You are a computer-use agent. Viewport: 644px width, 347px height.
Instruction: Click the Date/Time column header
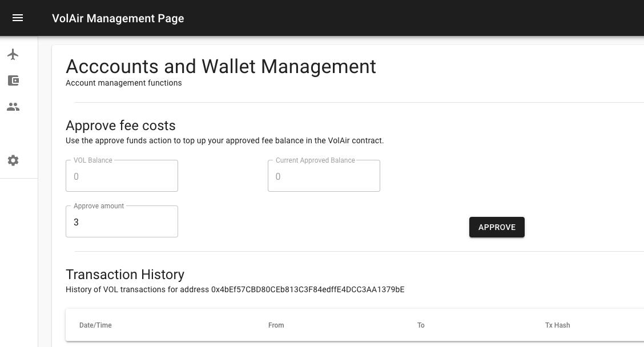click(95, 325)
